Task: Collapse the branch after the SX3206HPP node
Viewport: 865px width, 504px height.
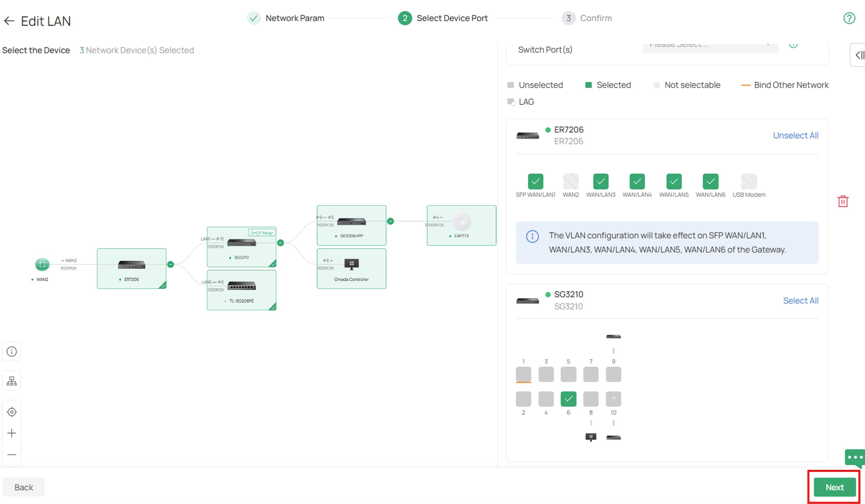Action: tap(390, 221)
